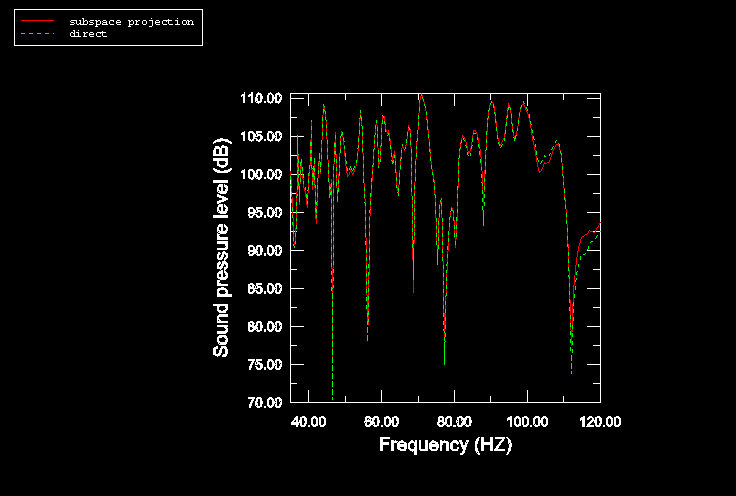The image size is (736, 496).
Task: Select the green dashed line sample in legend
Action: [x=37, y=34]
